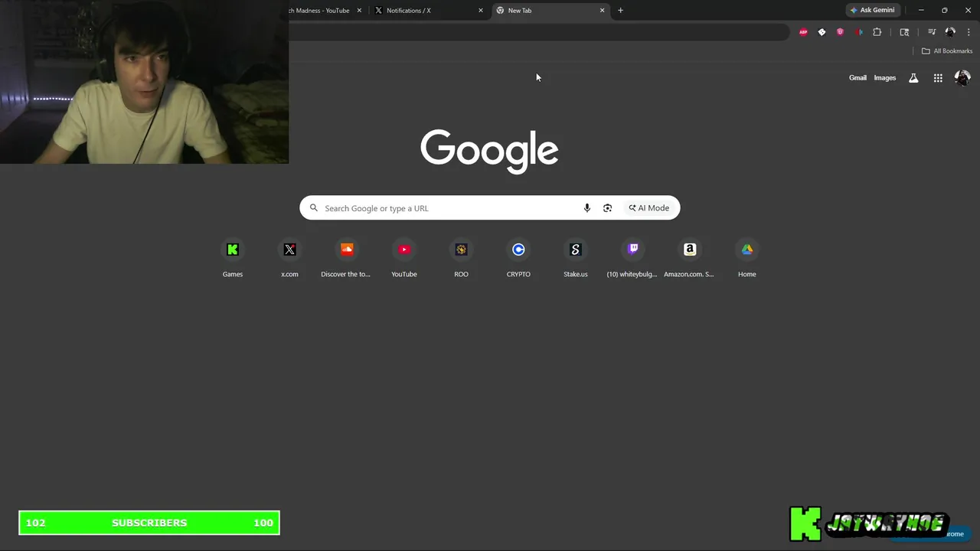This screenshot has height=551, width=980.
Task: Open the Chrome profile avatar in toolbar
Action: coord(950,32)
